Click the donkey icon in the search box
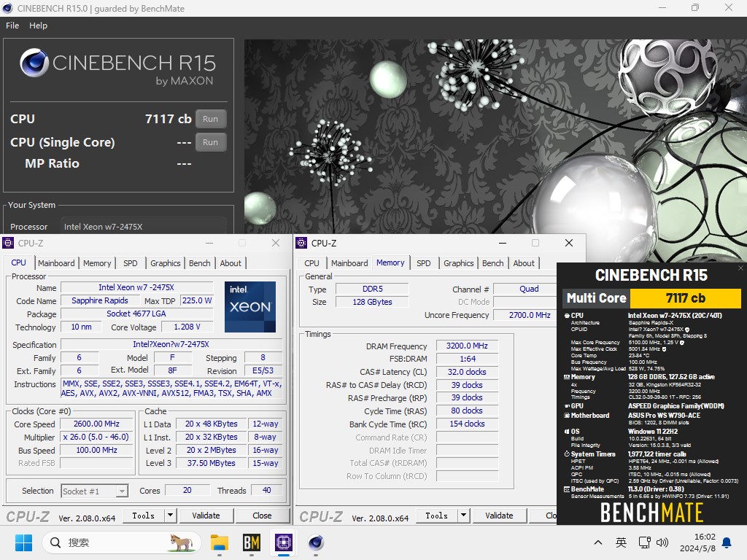The width and height of the screenshot is (747, 560). pyautogui.click(x=181, y=542)
